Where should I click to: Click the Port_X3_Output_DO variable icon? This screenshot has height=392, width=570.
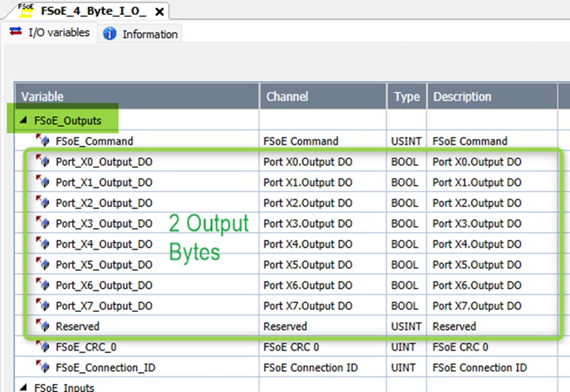coord(42,223)
